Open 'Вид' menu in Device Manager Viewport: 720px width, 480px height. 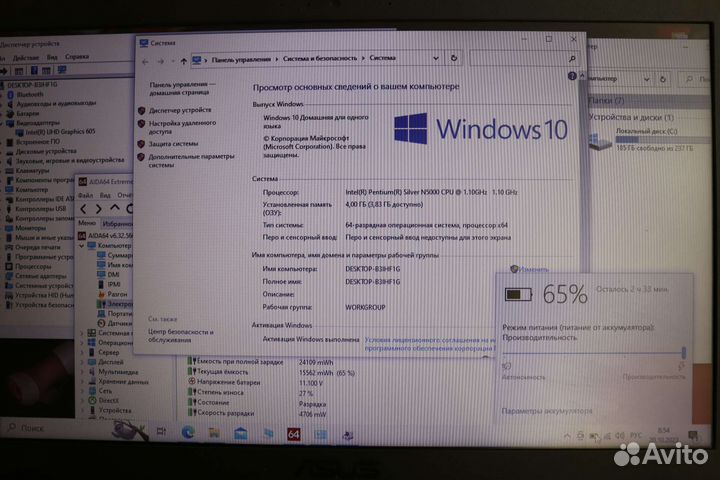52,57
